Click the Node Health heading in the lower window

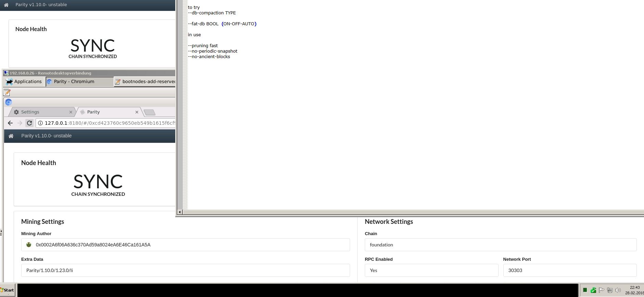pyautogui.click(x=39, y=163)
